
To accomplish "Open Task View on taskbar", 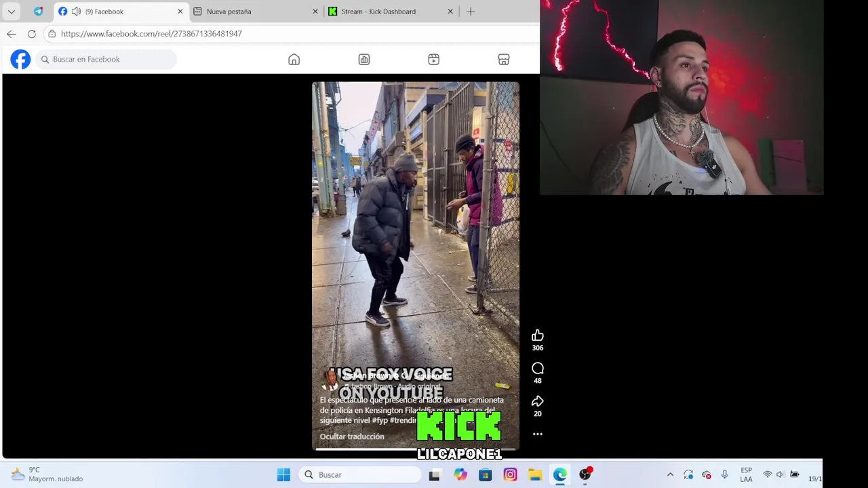I will coord(435,474).
